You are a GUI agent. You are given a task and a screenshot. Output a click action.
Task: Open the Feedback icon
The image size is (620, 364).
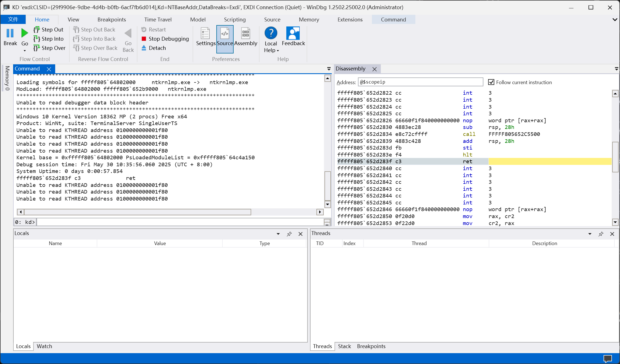point(293,33)
